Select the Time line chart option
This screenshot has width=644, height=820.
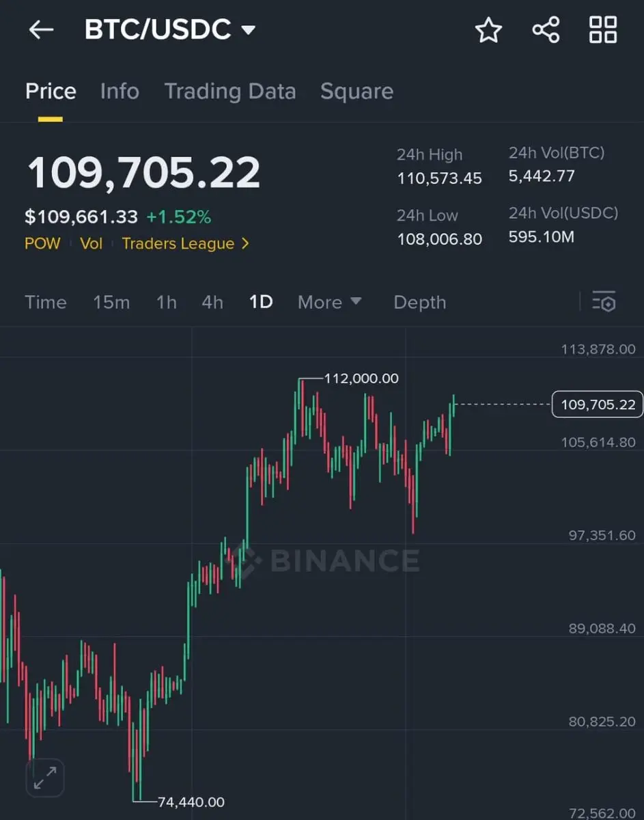[46, 302]
